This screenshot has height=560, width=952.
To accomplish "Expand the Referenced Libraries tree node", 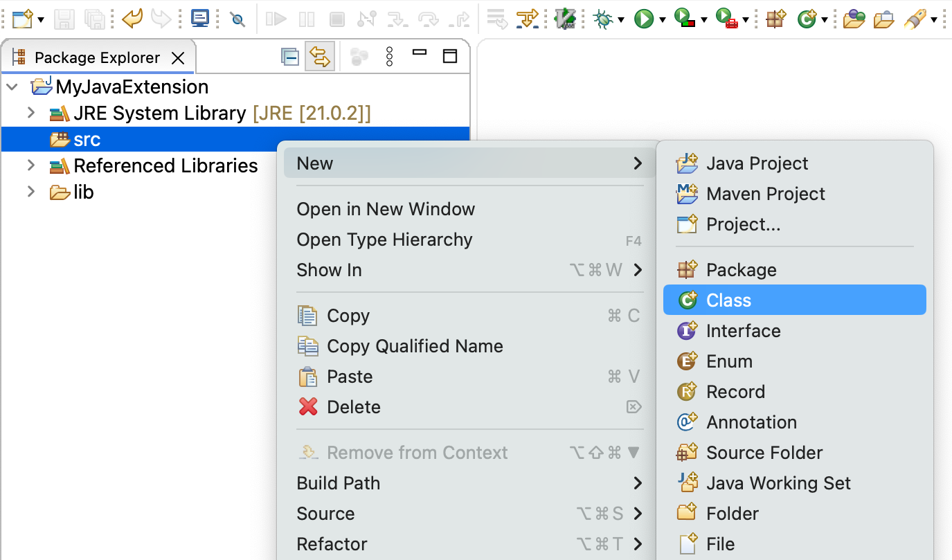I will pyautogui.click(x=30, y=165).
